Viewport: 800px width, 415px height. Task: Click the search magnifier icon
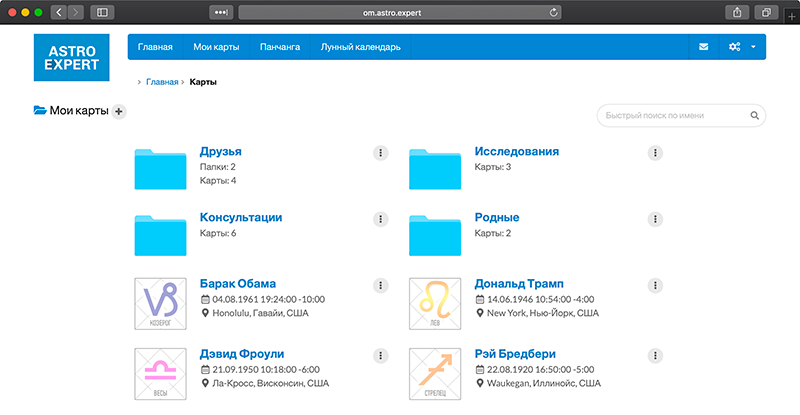754,116
